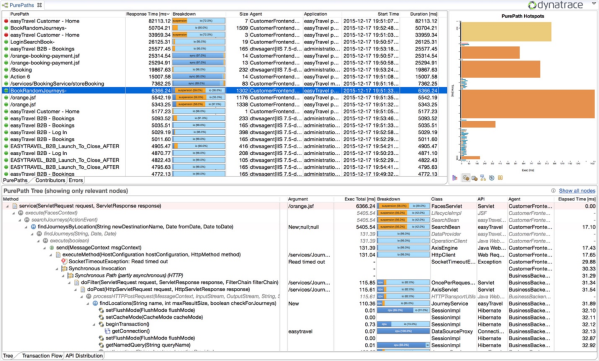The width and height of the screenshot is (599, 361).
Task: Close the PurePaths view tab with its X
Action: pyautogui.click(x=39, y=5)
